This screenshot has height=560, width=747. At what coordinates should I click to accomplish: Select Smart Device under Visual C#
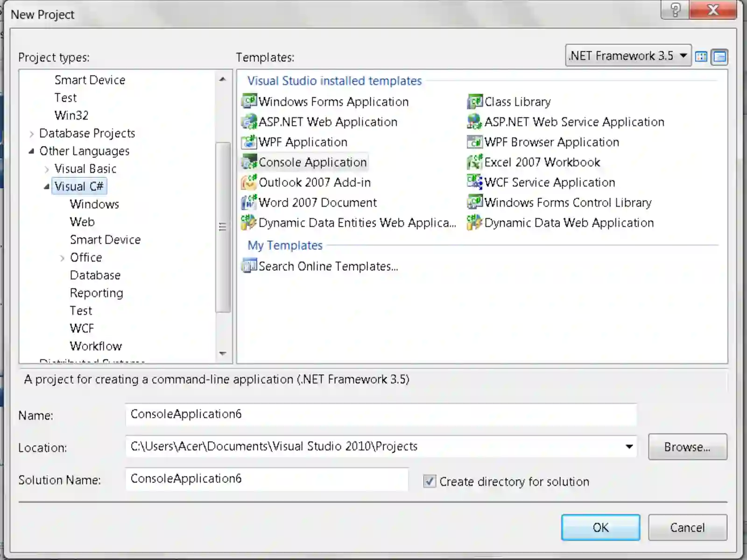coord(105,239)
